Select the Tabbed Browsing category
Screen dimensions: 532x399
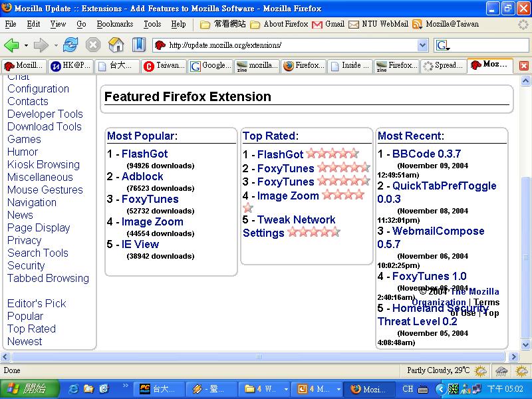[x=48, y=278]
